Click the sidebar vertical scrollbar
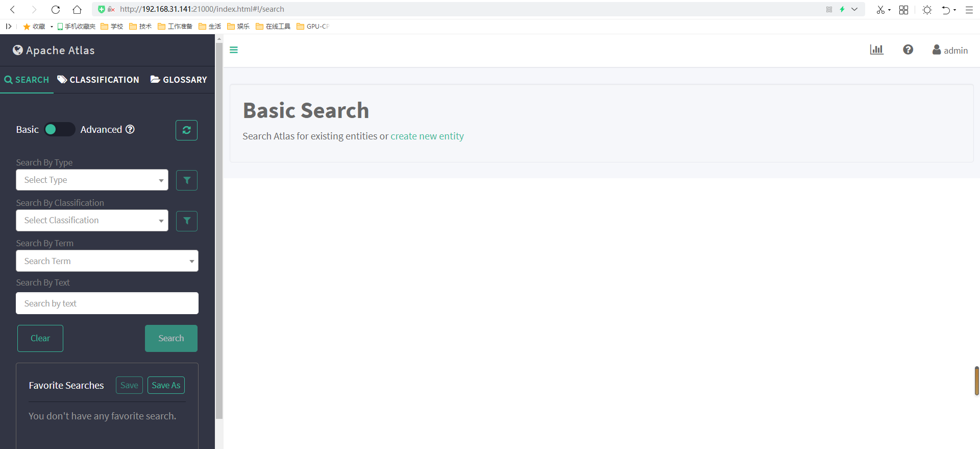Image resolution: width=980 pixels, height=449 pixels. [219, 230]
